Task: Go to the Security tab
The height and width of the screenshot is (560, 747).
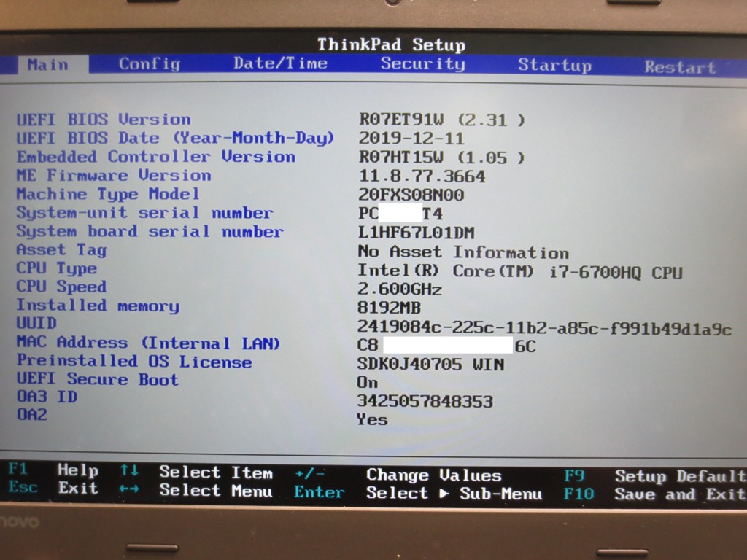Action: 422,64
